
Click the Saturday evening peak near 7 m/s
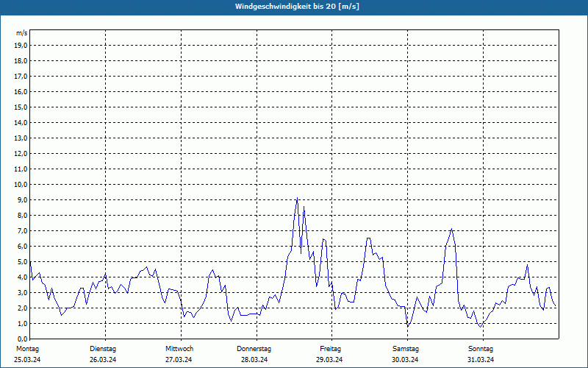(x=452, y=229)
